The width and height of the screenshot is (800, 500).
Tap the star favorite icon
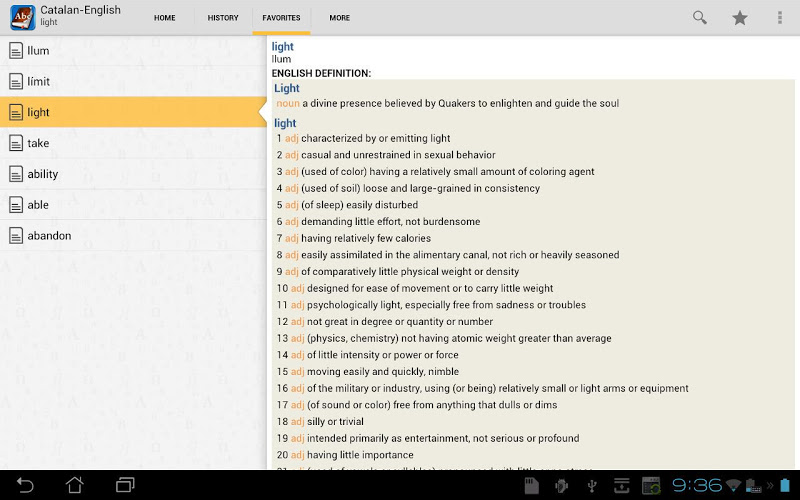point(740,18)
